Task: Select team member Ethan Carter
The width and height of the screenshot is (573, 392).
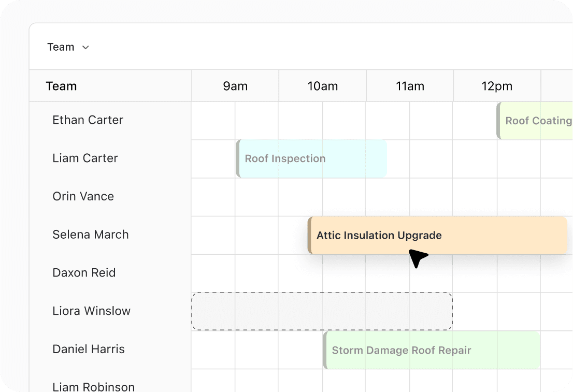Action: click(88, 120)
